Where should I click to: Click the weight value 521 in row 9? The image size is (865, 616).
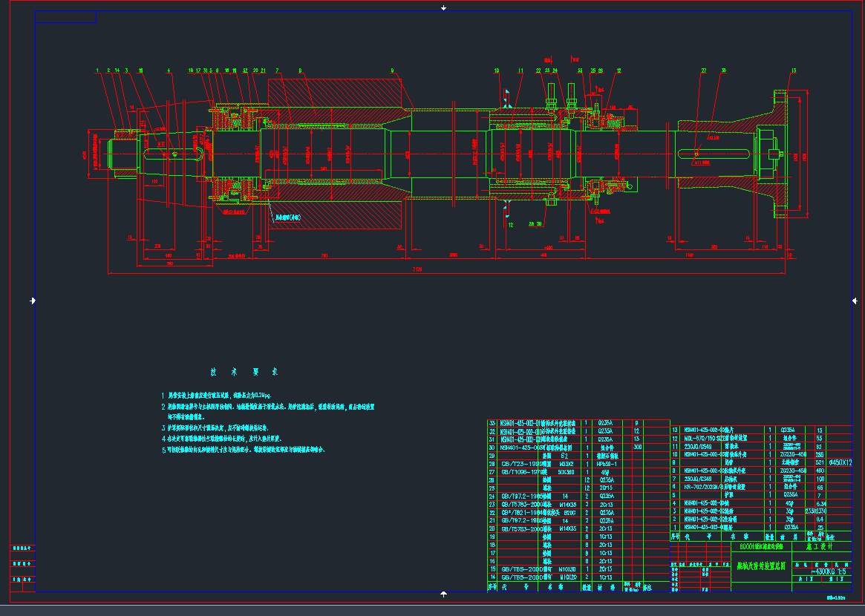click(819, 462)
